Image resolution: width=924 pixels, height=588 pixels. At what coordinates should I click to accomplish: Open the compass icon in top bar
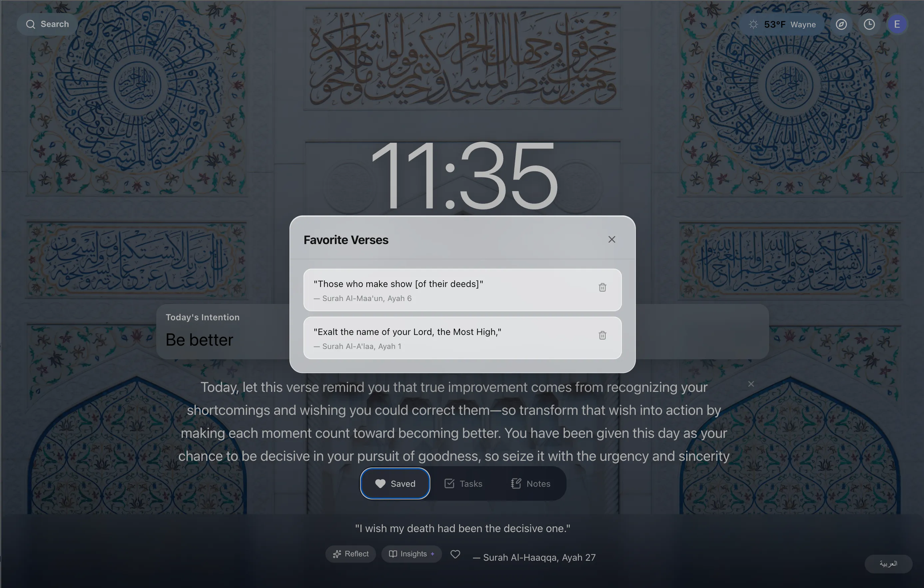point(841,25)
